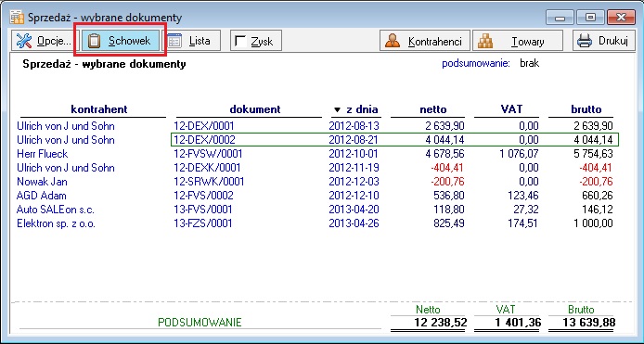Click contractor AGD Adam

click(x=41, y=196)
